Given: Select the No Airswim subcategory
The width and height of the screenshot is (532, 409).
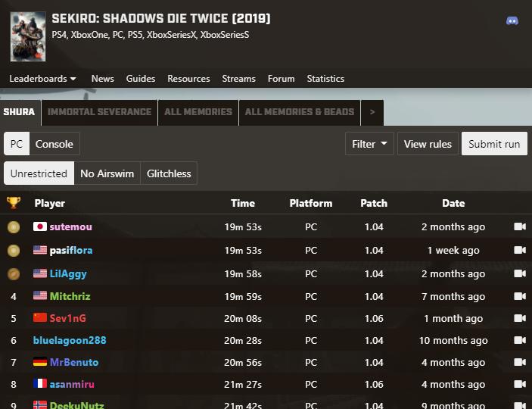Looking at the screenshot, I should pyautogui.click(x=107, y=173).
